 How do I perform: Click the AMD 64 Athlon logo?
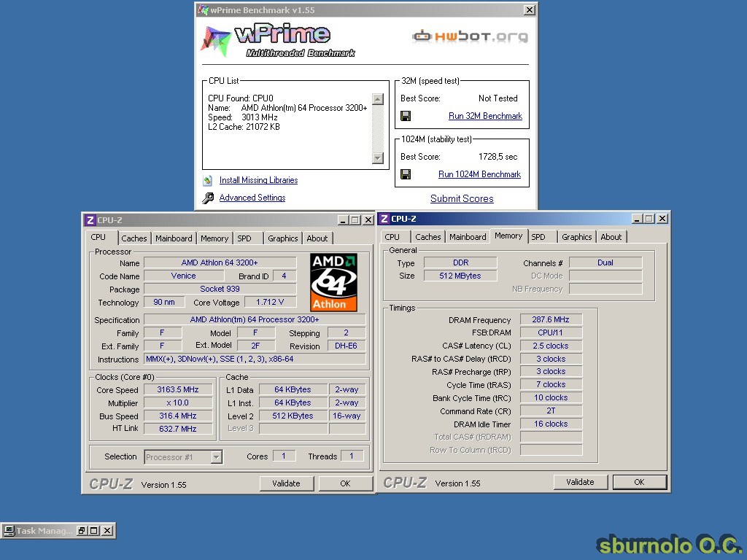click(333, 282)
